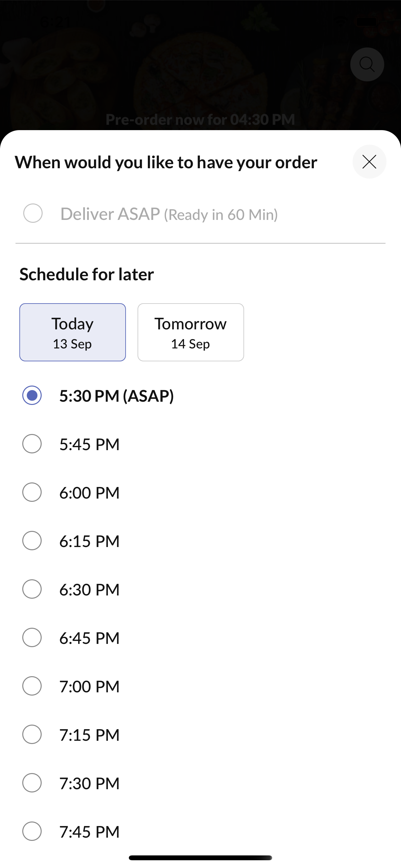Select the Deliver ASAP radio button
Screen dimensions: 401x868
[x=33, y=213]
